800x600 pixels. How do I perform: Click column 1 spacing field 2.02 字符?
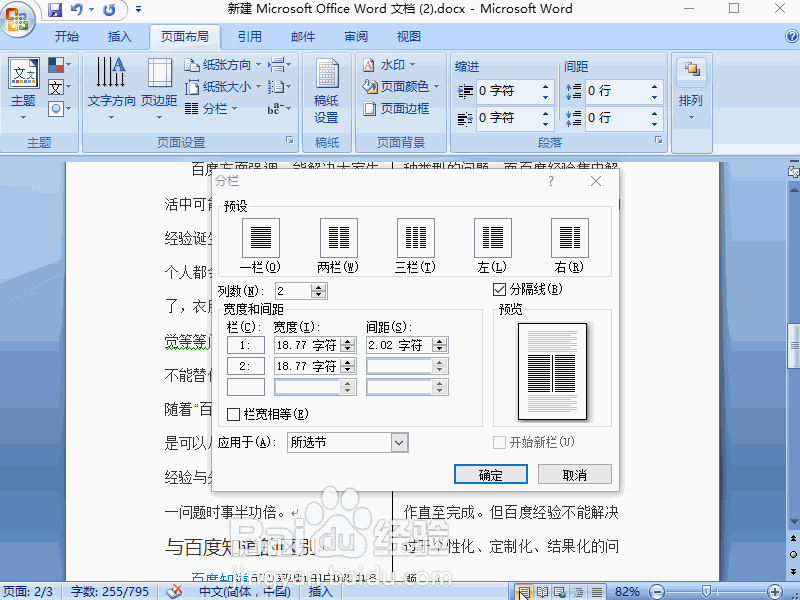click(x=400, y=345)
